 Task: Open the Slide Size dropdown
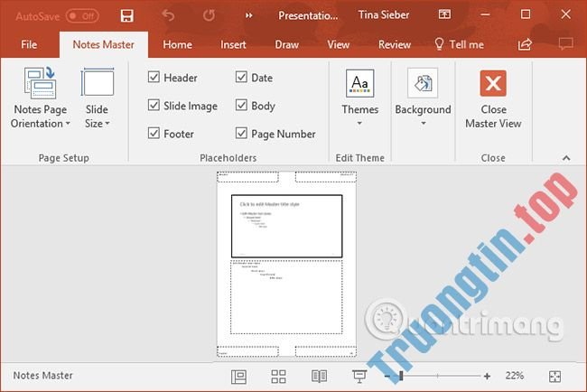[x=97, y=99]
